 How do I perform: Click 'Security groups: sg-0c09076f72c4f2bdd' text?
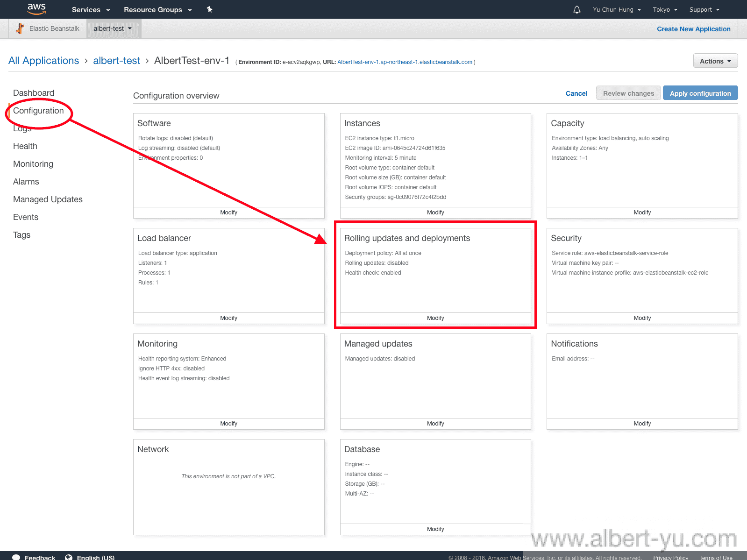[395, 197]
